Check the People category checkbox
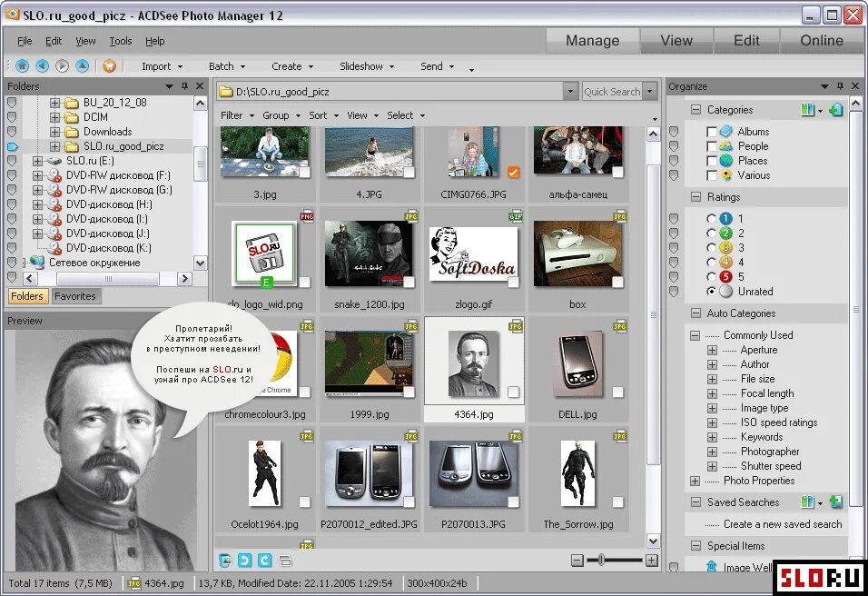Image resolution: width=868 pixels, height=596 pixels. point(712,146)
